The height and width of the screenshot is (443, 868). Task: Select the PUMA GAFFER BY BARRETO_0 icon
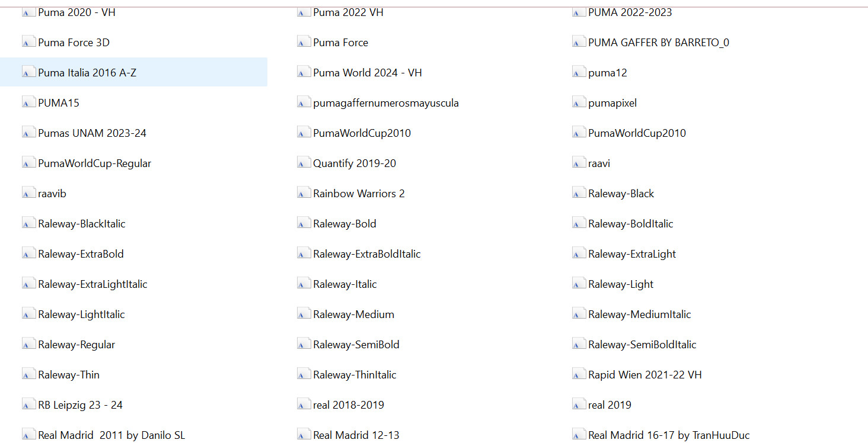[x=579, y=42]
